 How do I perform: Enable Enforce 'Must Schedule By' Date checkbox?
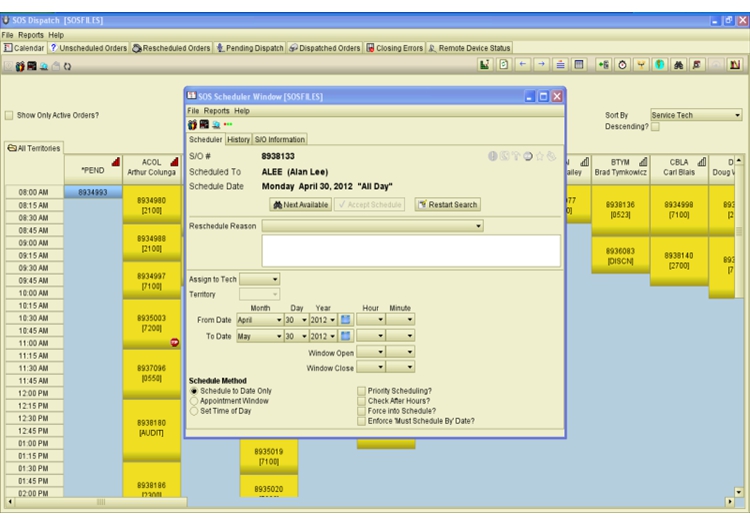(x=362, y=421)
